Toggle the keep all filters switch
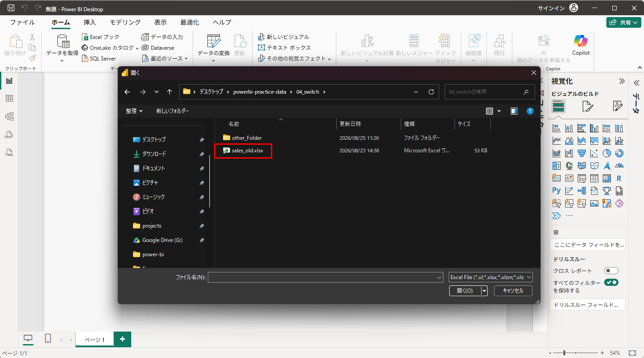The height and width of the screenshot is (358, 644). point(611,282)
